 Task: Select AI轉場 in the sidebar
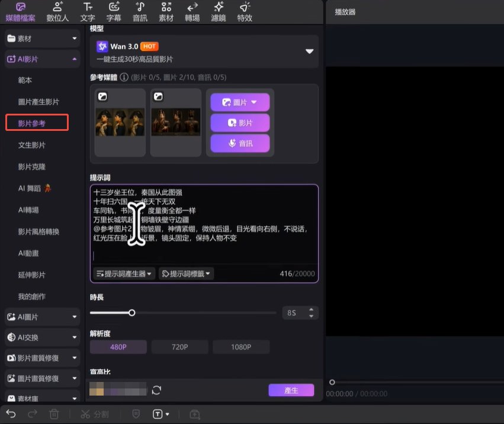coord(28,210)
